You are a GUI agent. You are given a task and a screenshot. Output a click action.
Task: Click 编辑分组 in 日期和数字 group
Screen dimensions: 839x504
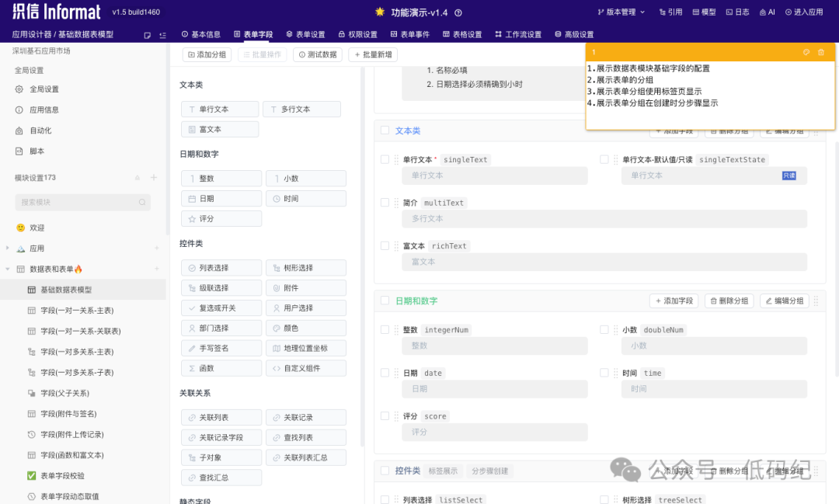coord(785,301)
